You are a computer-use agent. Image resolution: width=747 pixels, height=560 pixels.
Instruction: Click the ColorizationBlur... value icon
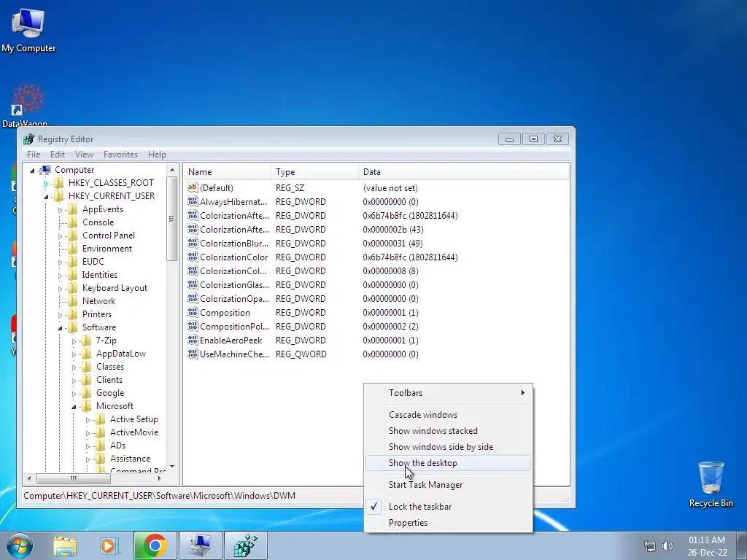pos(193,243)
